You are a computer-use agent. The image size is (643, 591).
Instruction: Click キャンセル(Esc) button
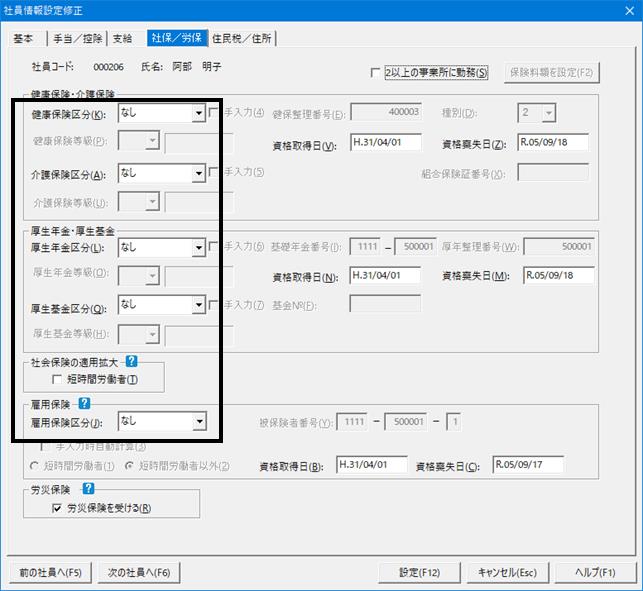click(x=508, y=573)
